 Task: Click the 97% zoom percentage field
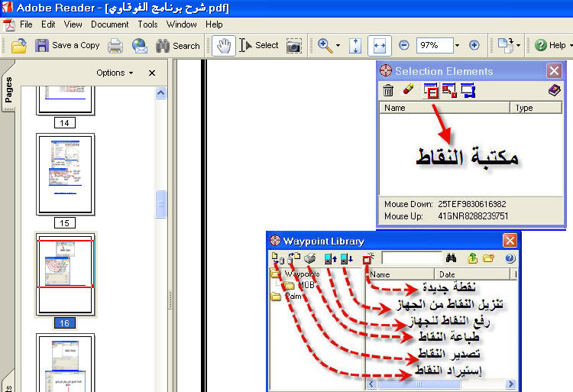[x=435, y=45]
